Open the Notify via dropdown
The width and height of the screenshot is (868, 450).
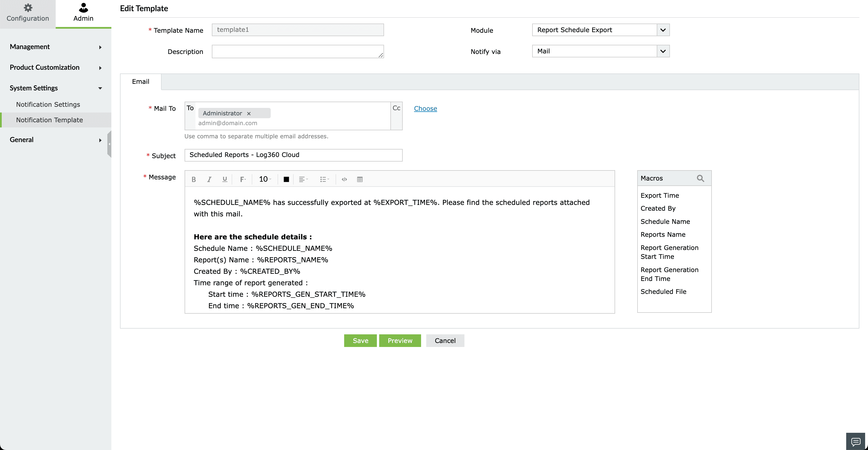[662, 51]
